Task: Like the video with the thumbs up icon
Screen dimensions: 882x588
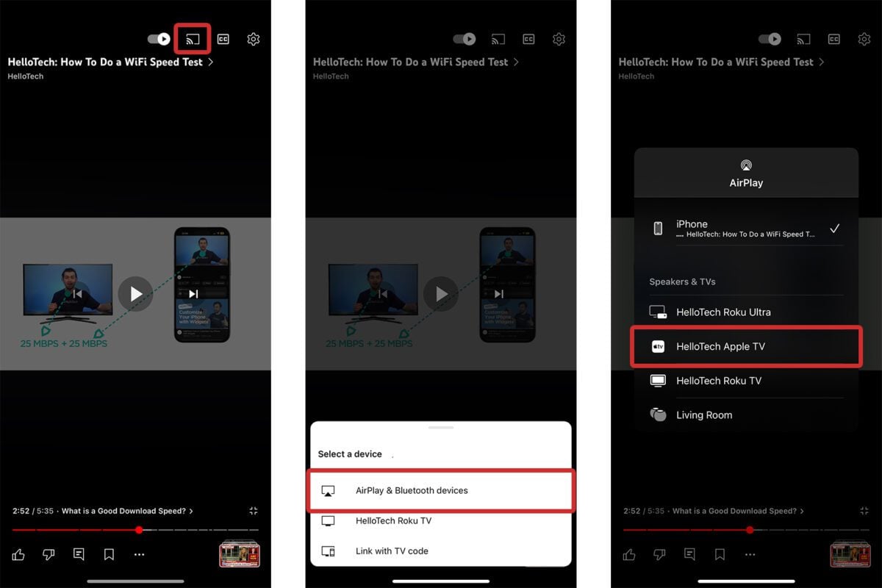Action: click(19, 554)
